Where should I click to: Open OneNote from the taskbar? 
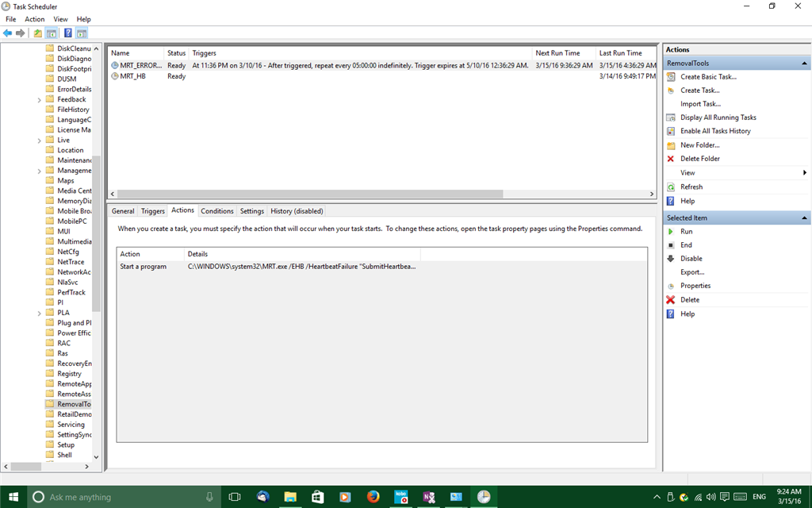pyautogui.click(x=429, y=497)
